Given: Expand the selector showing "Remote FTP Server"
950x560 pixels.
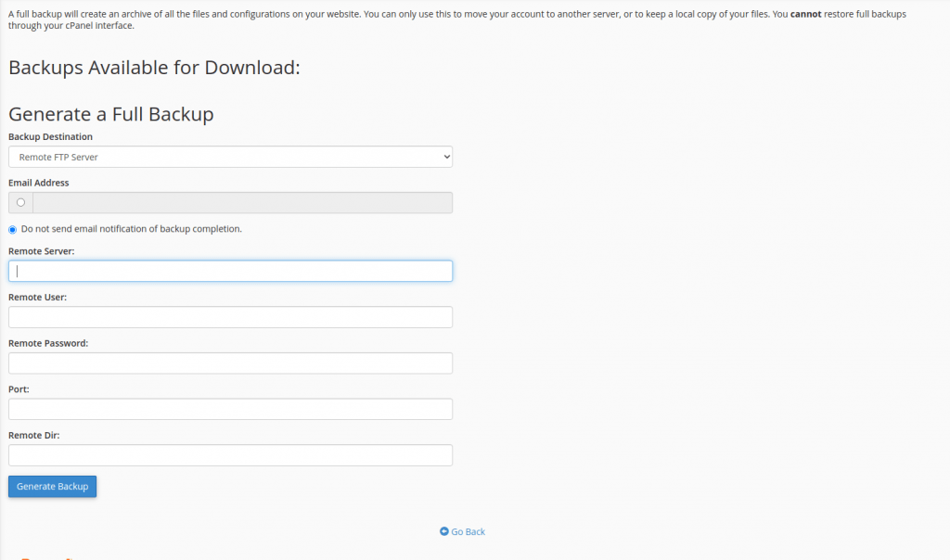Looking at the screenshot, I should tap(230, 157).
